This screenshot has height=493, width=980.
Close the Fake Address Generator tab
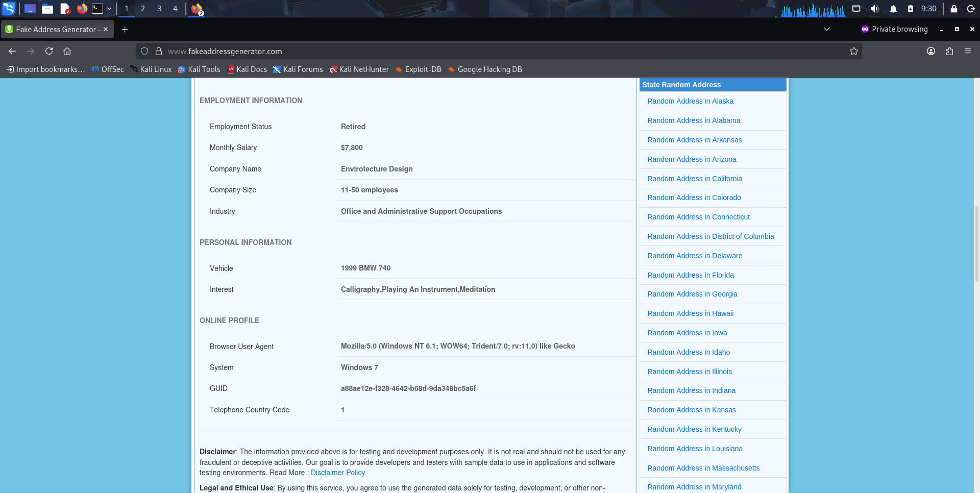tap(106, 29)
